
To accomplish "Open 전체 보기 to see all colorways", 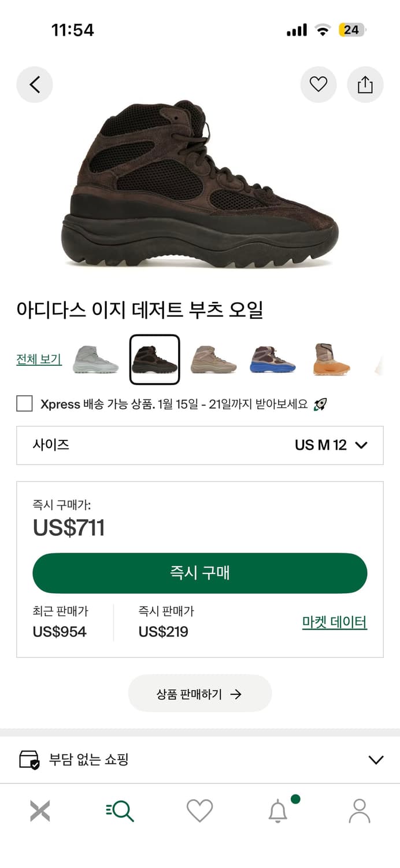I will click(x=38, y=359).
